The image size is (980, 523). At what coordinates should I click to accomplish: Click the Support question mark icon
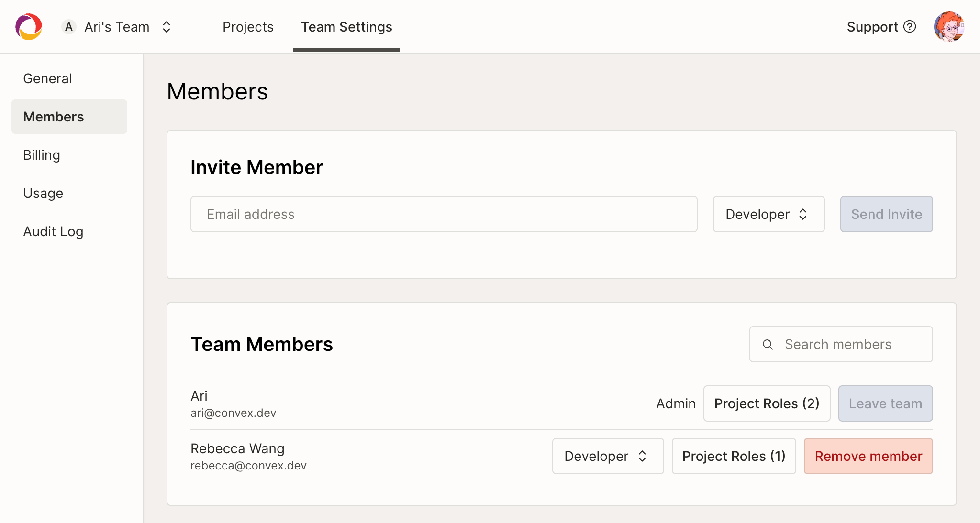[910, 27]
